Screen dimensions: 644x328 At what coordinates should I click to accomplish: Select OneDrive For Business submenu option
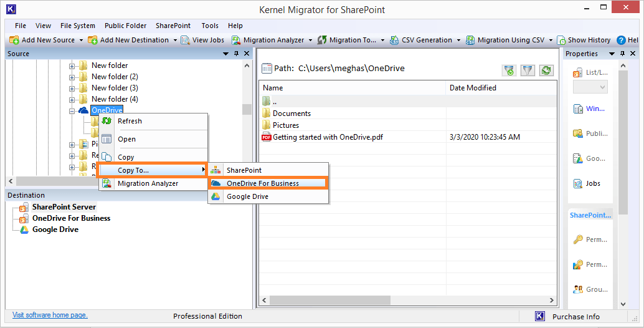268,183
